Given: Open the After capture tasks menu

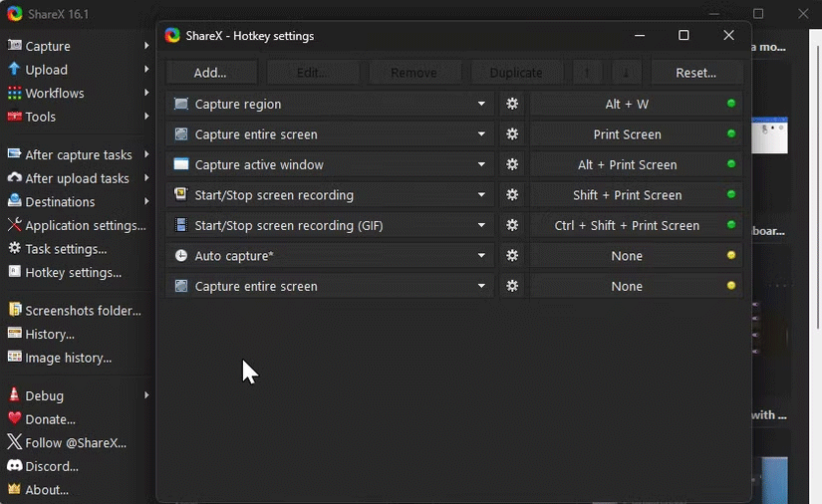Looking at the screenshot, I should [76, 154].
